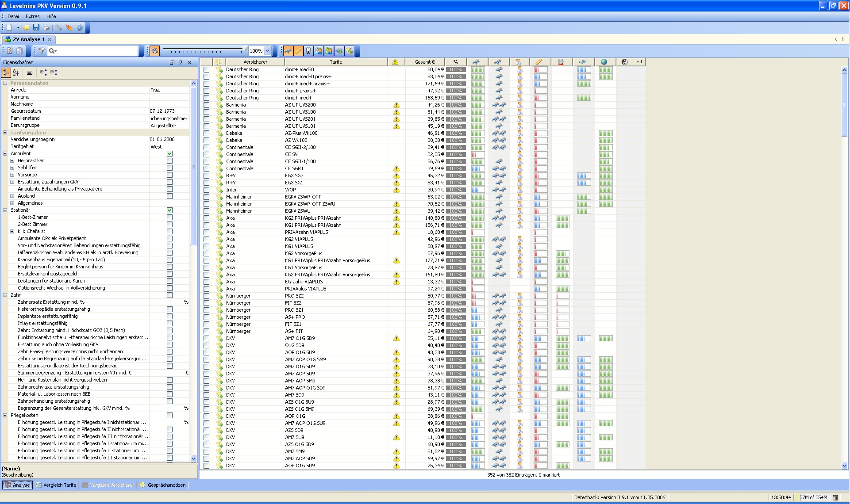Click the expand all nodes icon
Screen dimensions: 850x504
(x=43, y=73)
